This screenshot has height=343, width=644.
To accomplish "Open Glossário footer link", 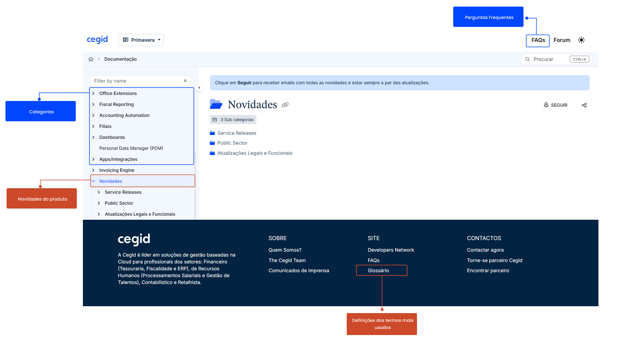I will click(x=378, y=271).
